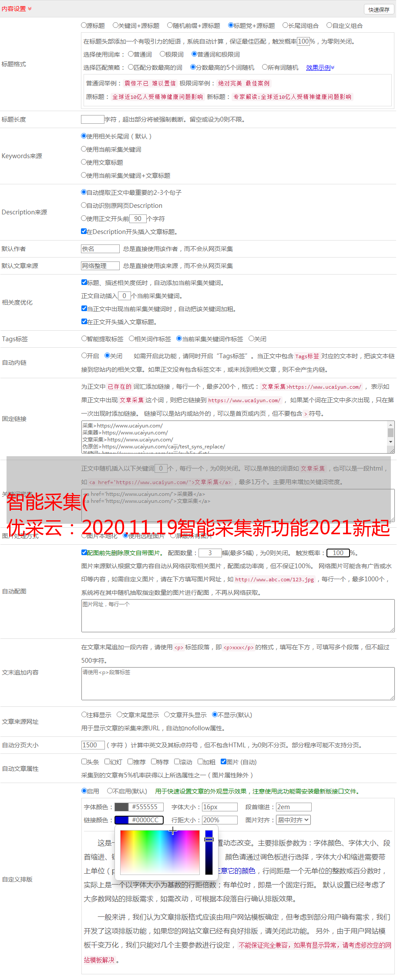Viewport: 397px width, 980px height.
Task: Select 智能提取标签 for Tags
Action: click(84, 339)
